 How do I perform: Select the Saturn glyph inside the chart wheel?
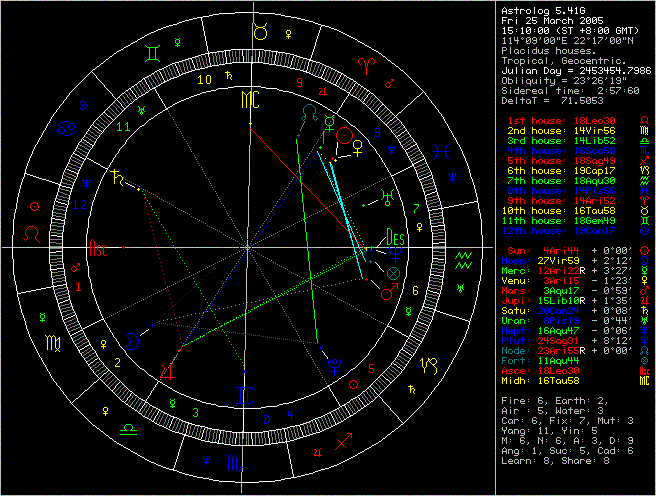(x=120, y=179)
